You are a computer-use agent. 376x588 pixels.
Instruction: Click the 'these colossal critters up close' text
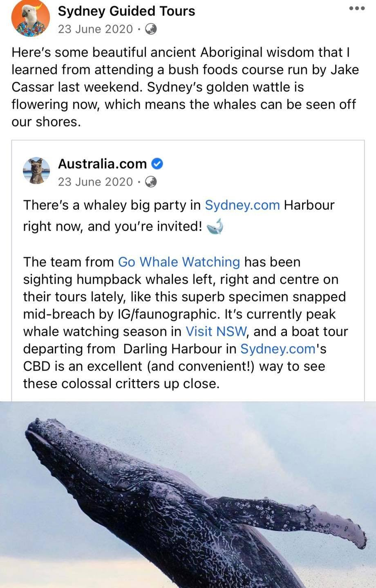(121, 383)
